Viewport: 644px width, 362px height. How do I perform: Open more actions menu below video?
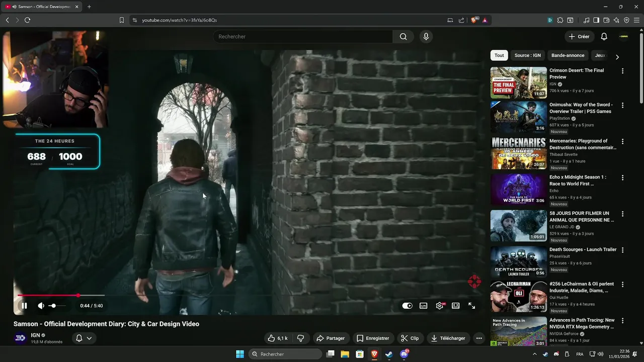coord(479,338)
